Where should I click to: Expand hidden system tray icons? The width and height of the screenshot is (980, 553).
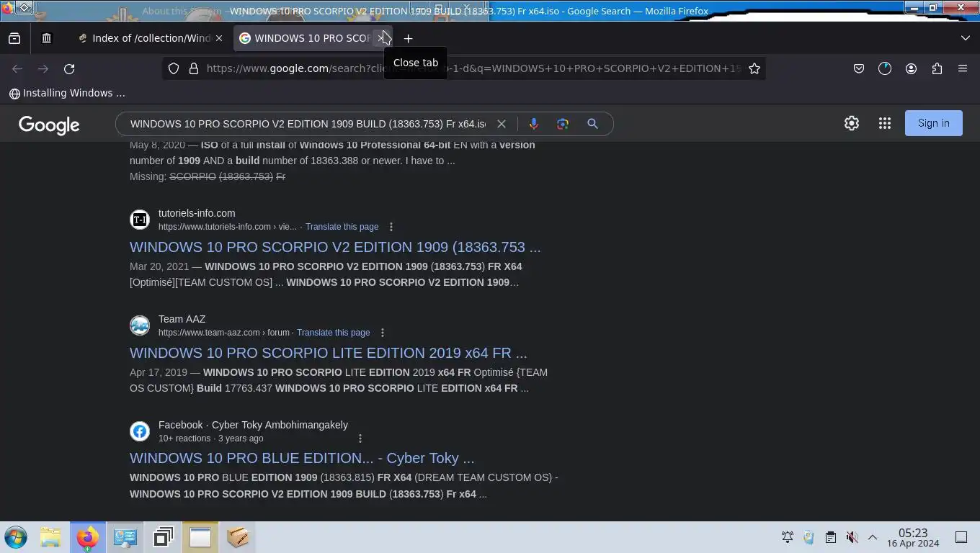tap(872, 537)
